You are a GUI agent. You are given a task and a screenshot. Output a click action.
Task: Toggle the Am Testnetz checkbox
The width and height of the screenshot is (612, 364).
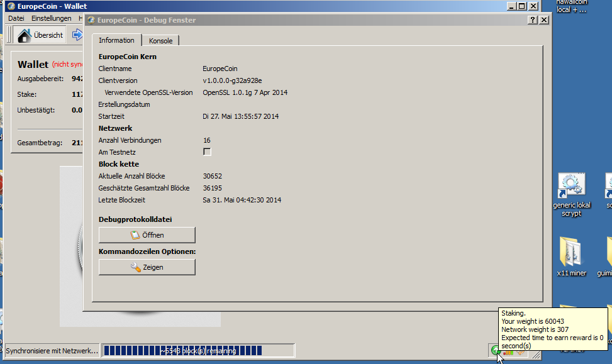(207, 152)
